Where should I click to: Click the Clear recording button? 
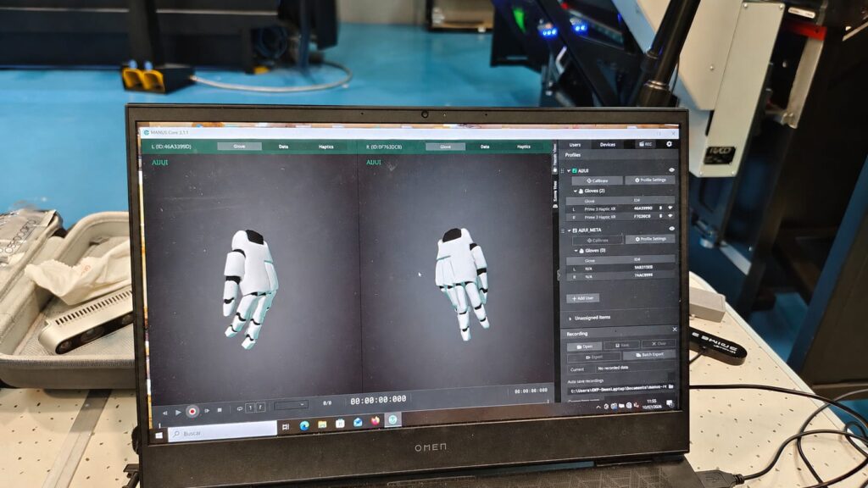(658, 344)
